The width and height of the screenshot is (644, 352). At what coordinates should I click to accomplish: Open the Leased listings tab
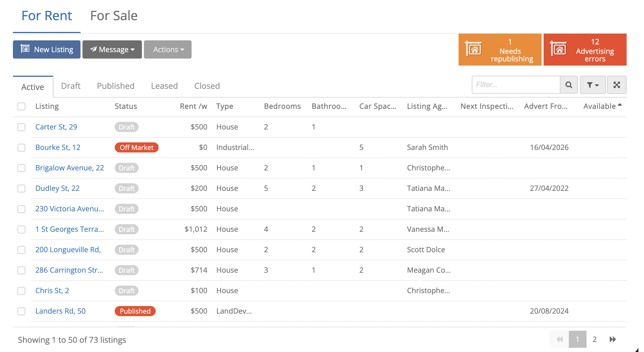click(x=164, y=86)
